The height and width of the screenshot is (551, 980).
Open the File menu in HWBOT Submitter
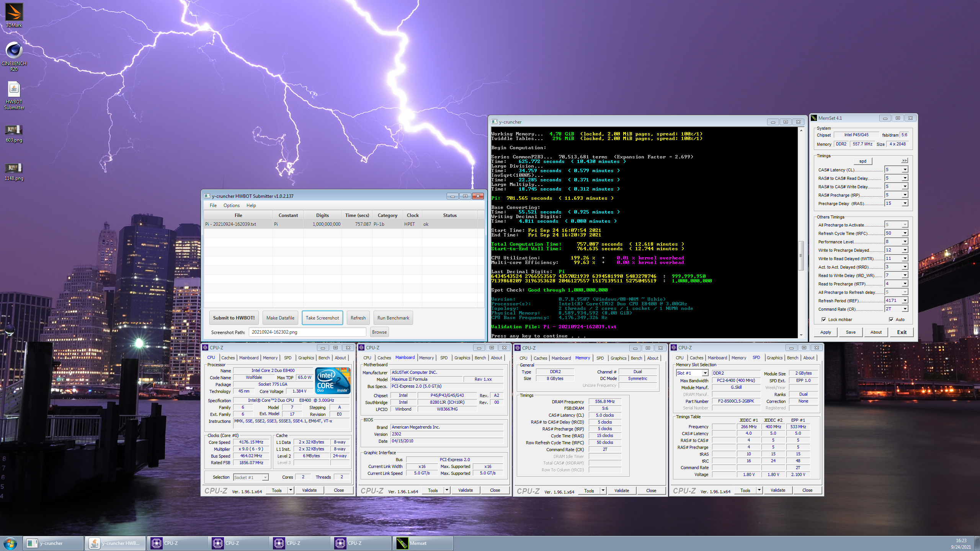tap(213, 205)
